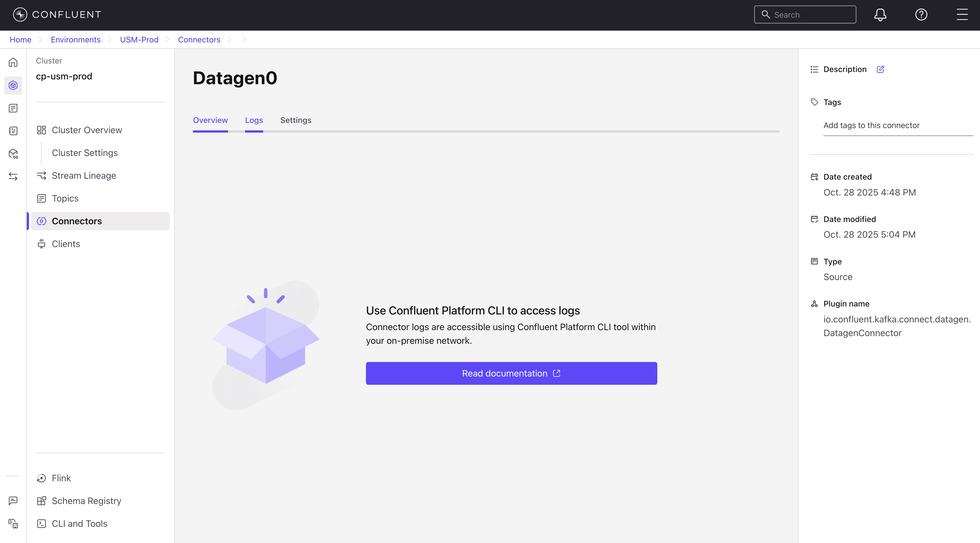Open Schema Registry in the sidebar
This screenshot has height=543, width=980.
click(86, 501)
